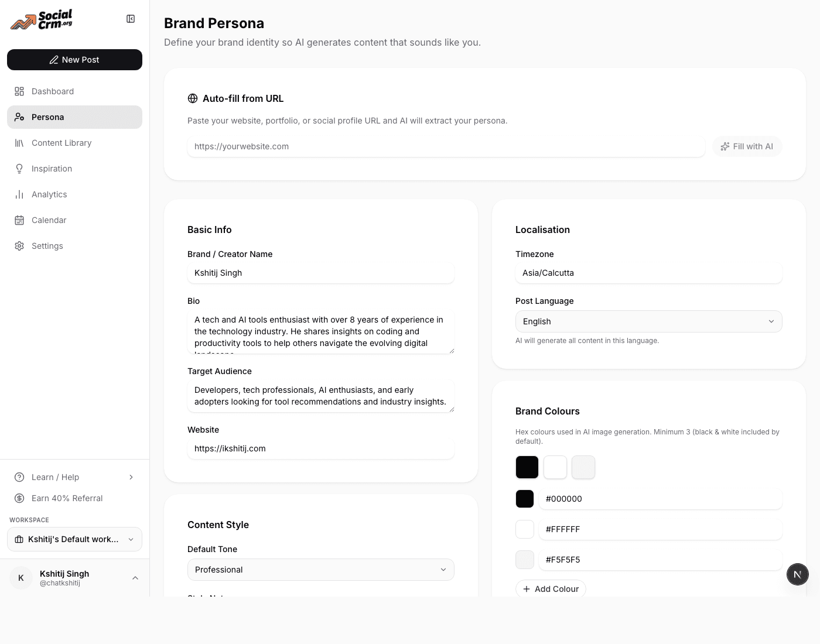Click the Analytics bar chart icon

point(19,194)
